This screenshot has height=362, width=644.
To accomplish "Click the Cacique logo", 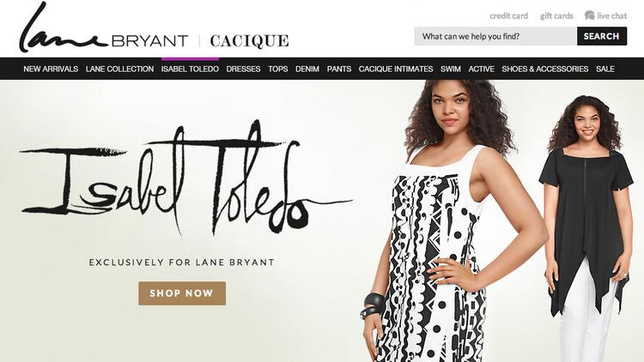I will point(249,41).
